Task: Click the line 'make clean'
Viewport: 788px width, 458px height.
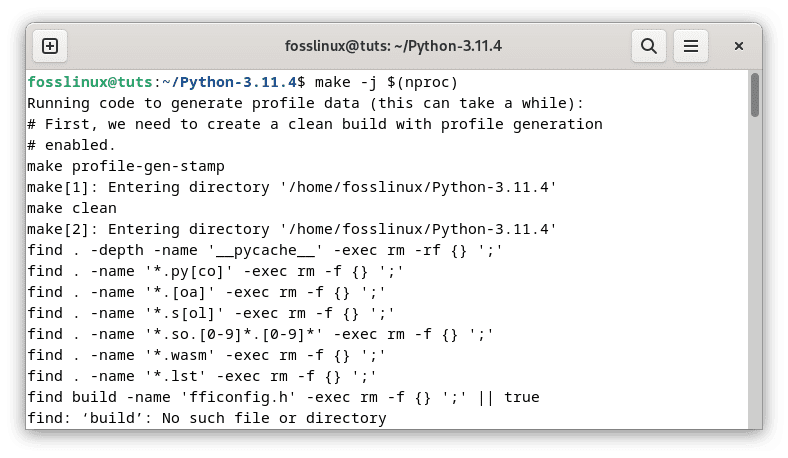Action: [x=72, y=208]
